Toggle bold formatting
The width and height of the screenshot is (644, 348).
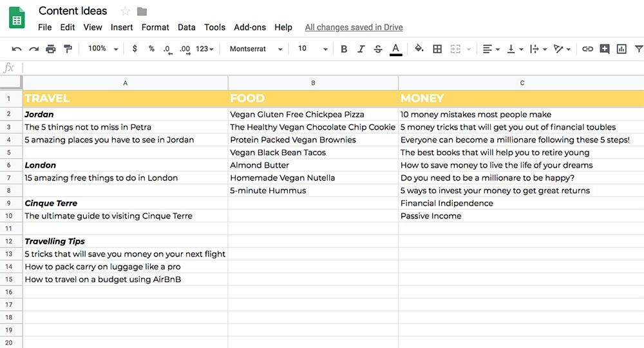[344, 49]
